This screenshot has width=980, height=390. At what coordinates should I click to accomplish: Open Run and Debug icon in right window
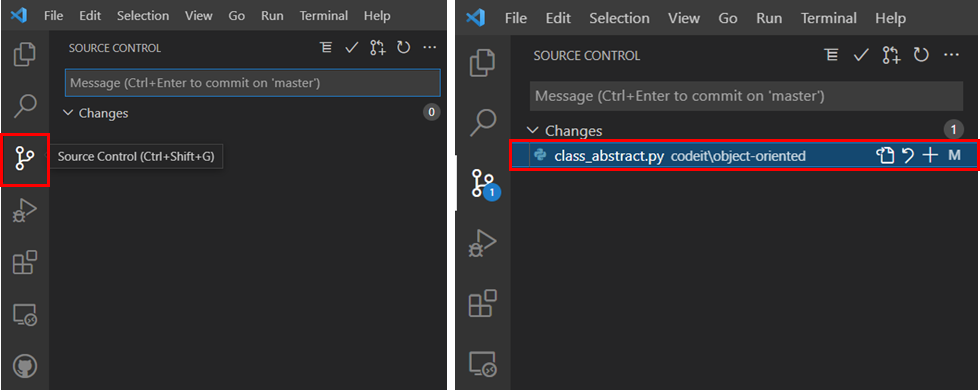tap(482, 244)
